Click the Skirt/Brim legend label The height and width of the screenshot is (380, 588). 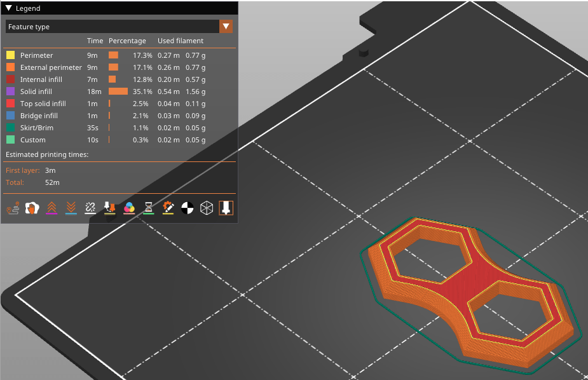[x=37, y=128]
